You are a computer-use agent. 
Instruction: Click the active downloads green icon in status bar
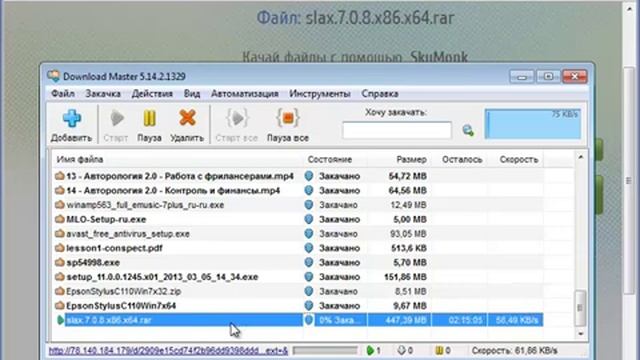tap(370, 350)
